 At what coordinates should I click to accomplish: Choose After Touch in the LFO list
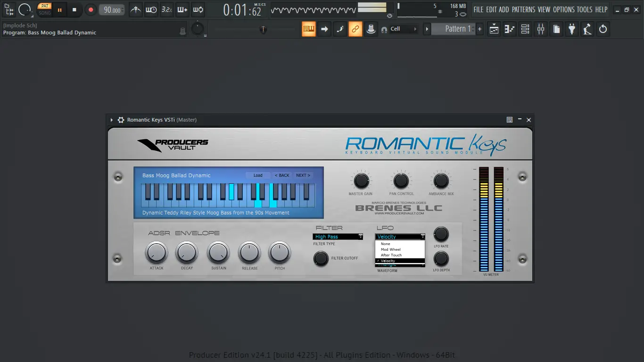pyautogui.click(x=400, y=255)
